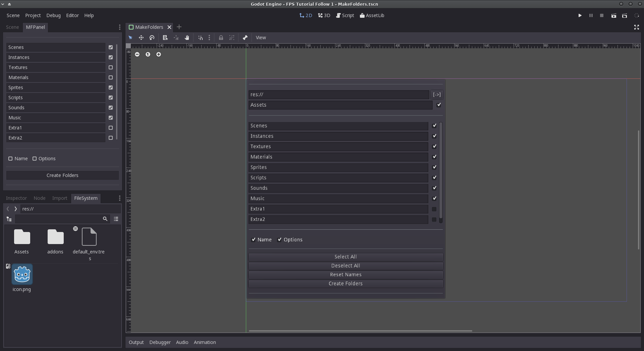Open the Project menu
This screenshot has width=644, height=351.
(33, 15)
